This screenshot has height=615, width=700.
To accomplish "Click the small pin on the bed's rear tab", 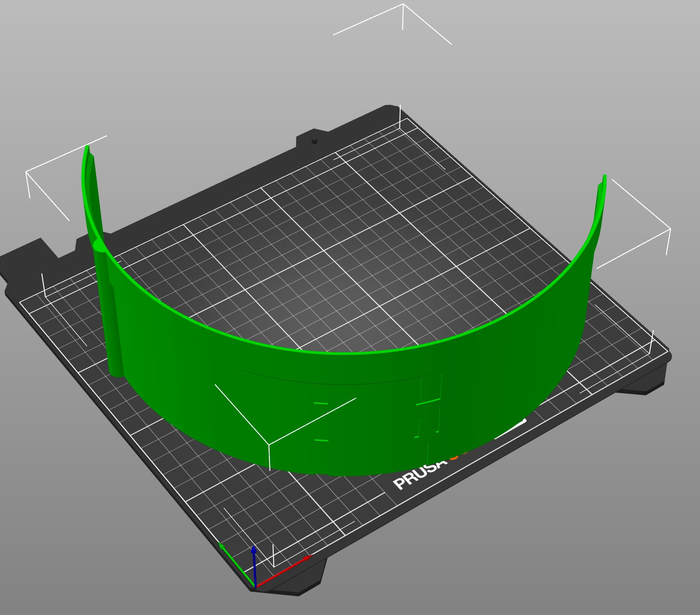I will [x=314, y=141].
